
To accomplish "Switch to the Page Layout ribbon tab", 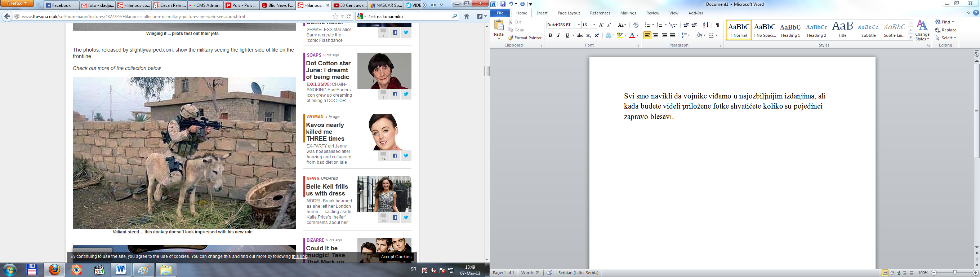I will tap(569, 13).
